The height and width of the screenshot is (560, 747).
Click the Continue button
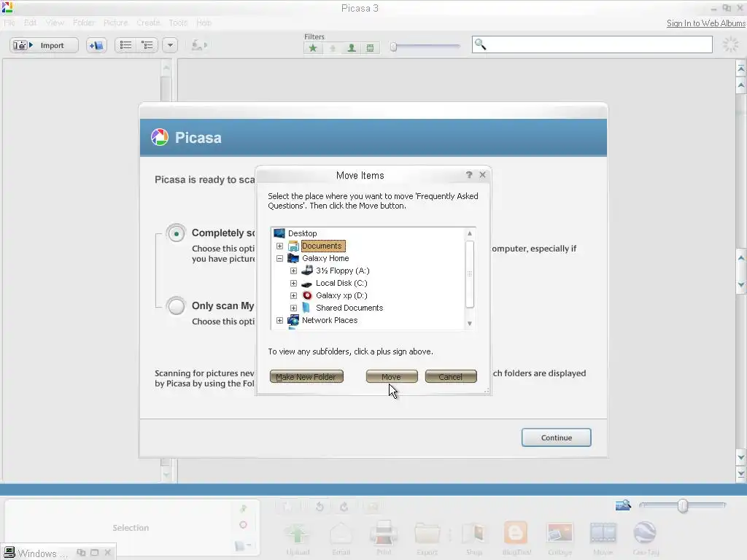(x=557, y=437)
